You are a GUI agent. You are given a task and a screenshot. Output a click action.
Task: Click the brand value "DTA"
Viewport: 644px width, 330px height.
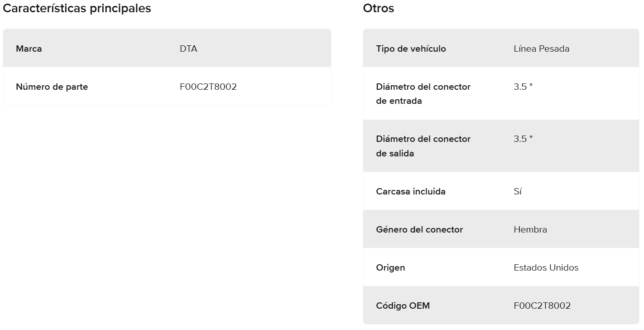pyautogui.click(x=188, y=49)
